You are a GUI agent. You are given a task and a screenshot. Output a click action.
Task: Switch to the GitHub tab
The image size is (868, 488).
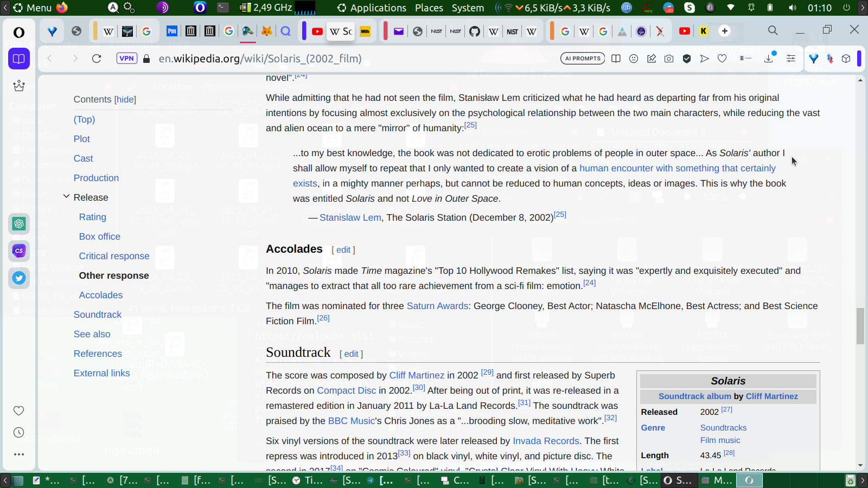(475, 31)
